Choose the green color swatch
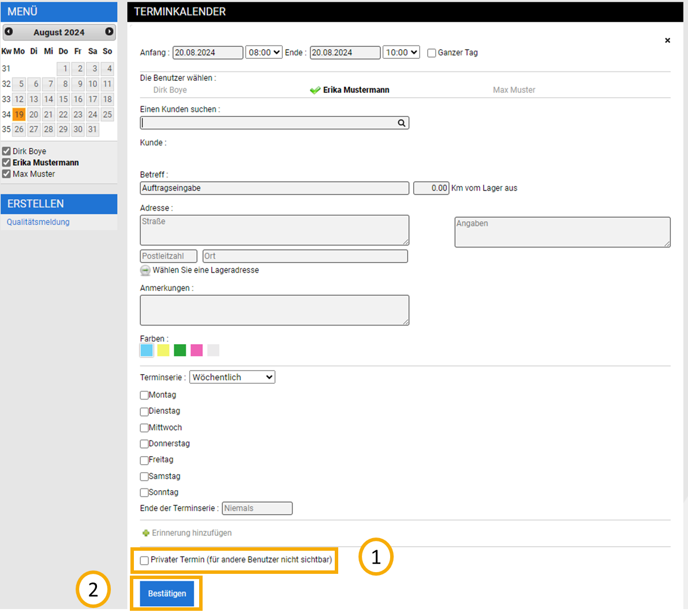This screenshot has width=688, height=616. pyautogui.click(x=180, y=350)
